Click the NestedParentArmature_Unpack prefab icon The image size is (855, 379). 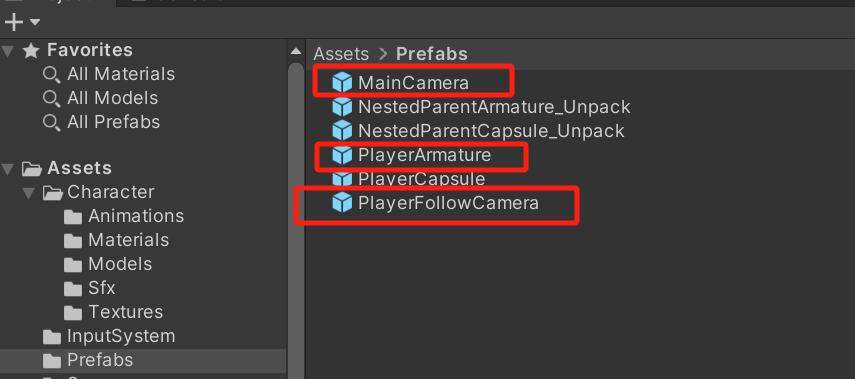coord(342,107)
